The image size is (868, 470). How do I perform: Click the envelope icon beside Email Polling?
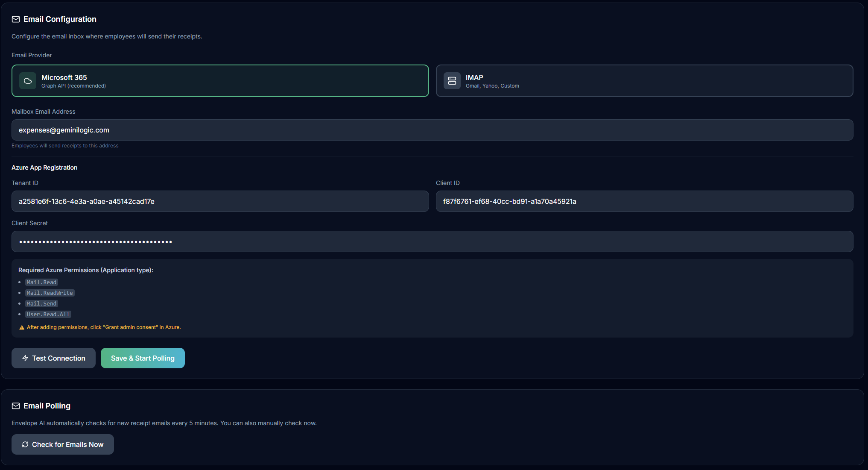point(16,406)
